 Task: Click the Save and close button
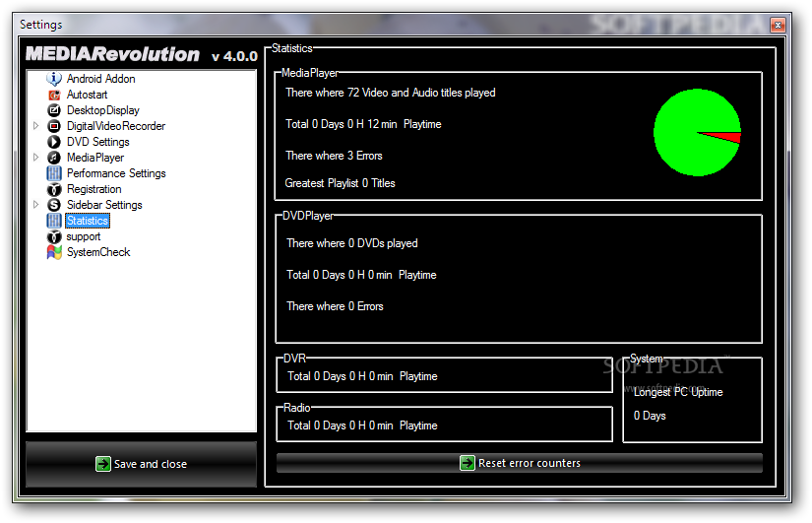pos(142,464)
